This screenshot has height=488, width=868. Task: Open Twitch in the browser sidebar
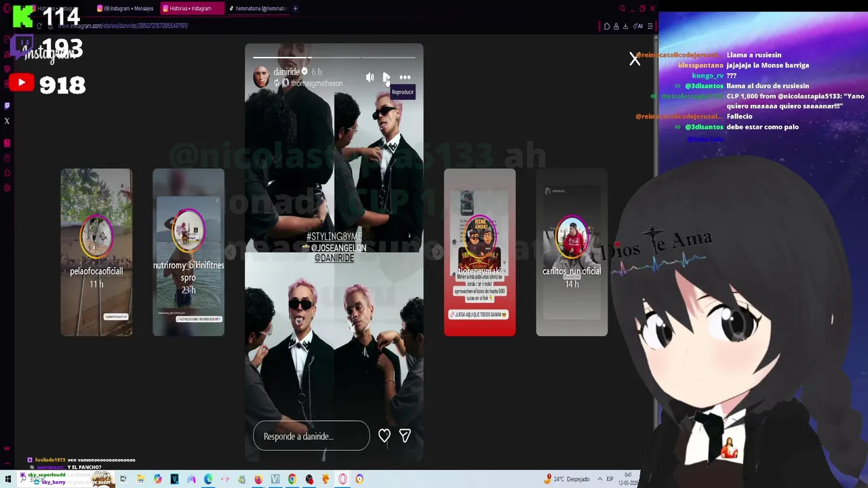click(7, 105)
